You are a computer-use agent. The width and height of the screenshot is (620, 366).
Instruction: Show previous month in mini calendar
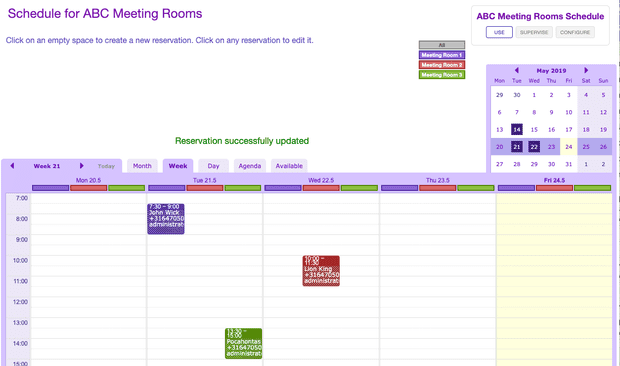point(516,70)
